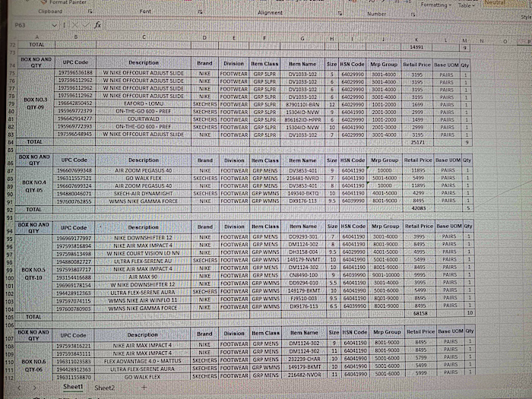The width and height of the screenshot is (532, 399).
Task: Select the COURTWALD description cell
Action: point(143,119)
